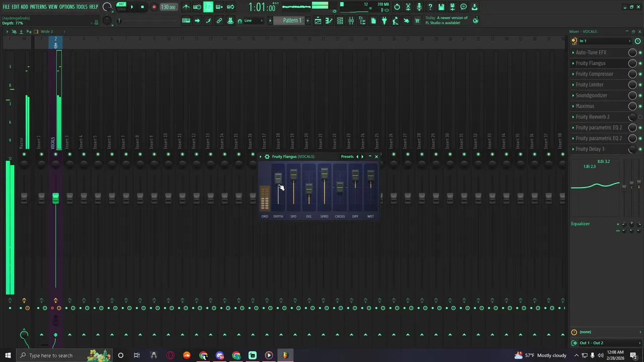
Task: Open the ADD menu
Action: [24, 7]
